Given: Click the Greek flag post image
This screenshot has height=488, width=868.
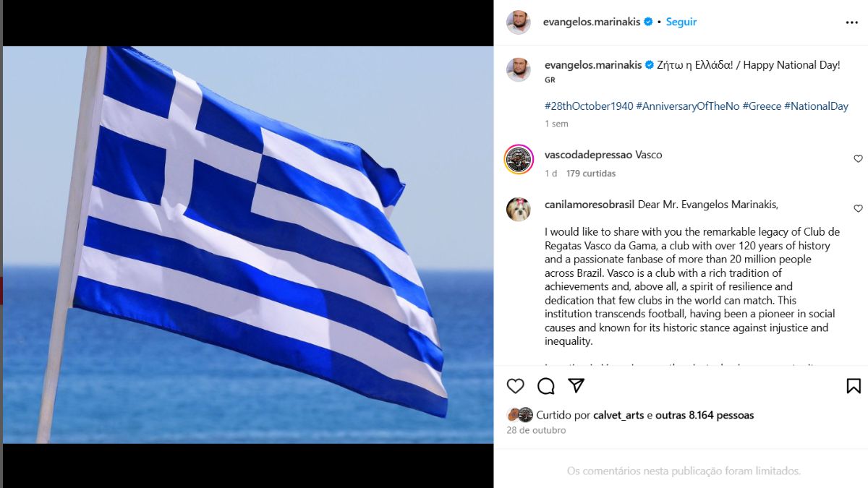Looking at the screenshot, I should [x=248, y=244].
